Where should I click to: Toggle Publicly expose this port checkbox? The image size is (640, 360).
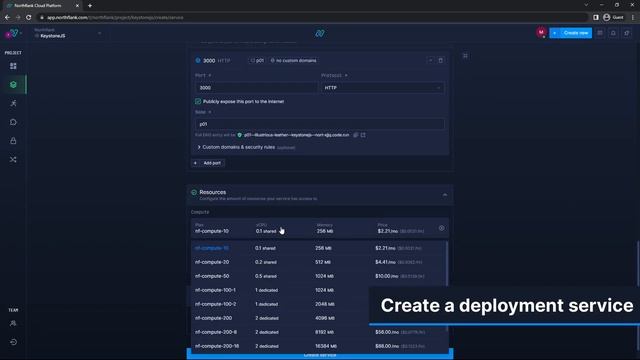[198, 101]
